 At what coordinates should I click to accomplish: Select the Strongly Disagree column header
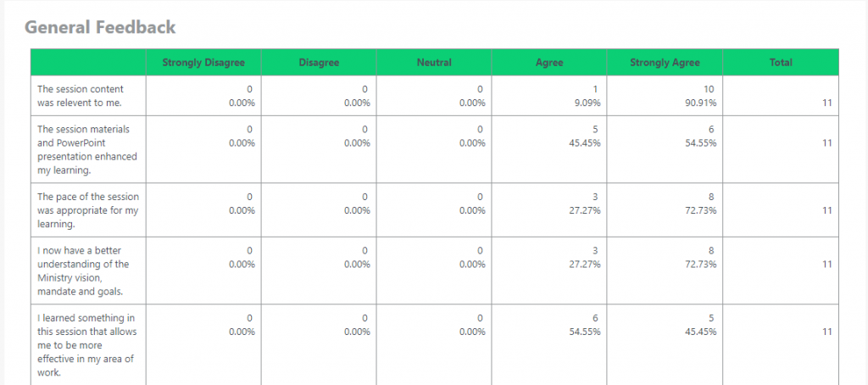point(203,62)
